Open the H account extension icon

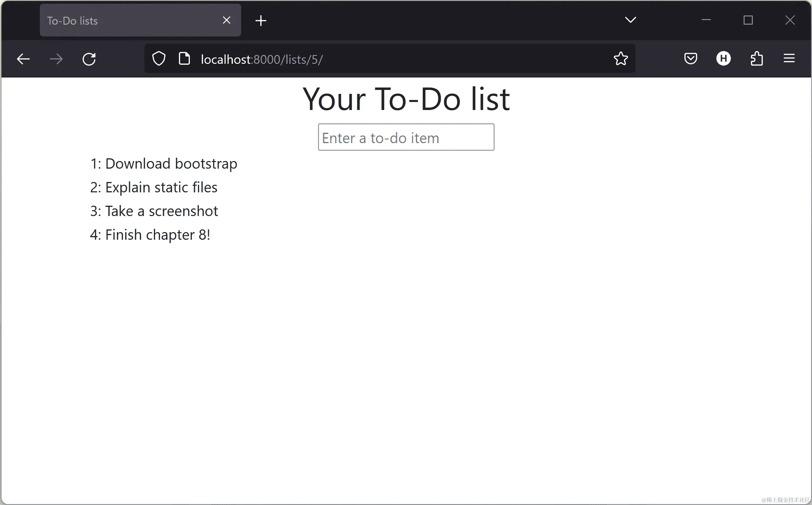coord(723,59)
